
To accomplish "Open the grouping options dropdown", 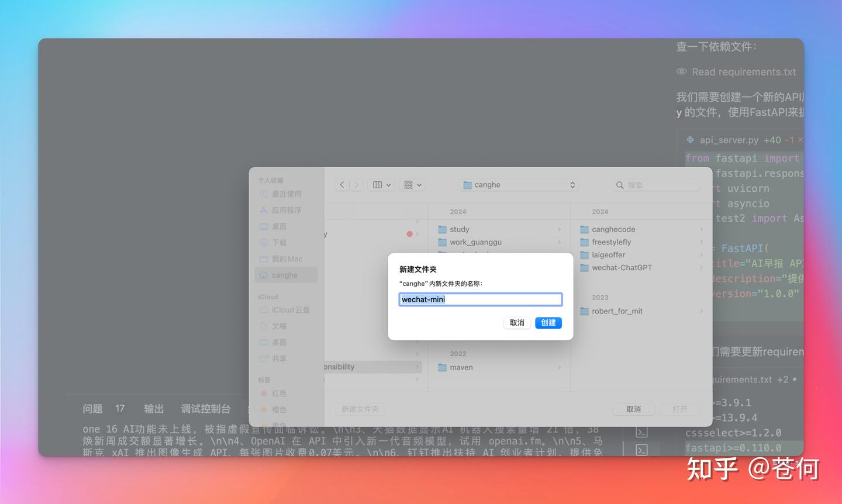I will click(x=412, y=185).
